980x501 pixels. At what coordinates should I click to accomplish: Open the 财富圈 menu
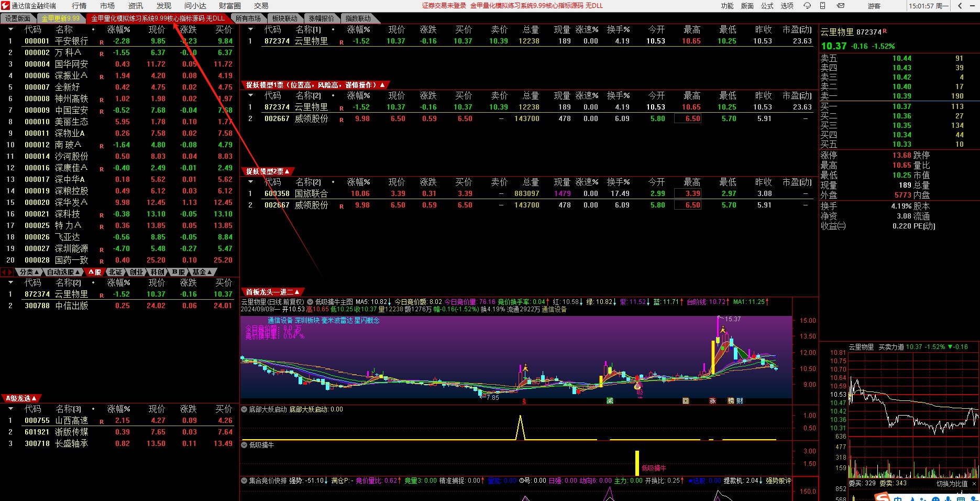point(230,6)
